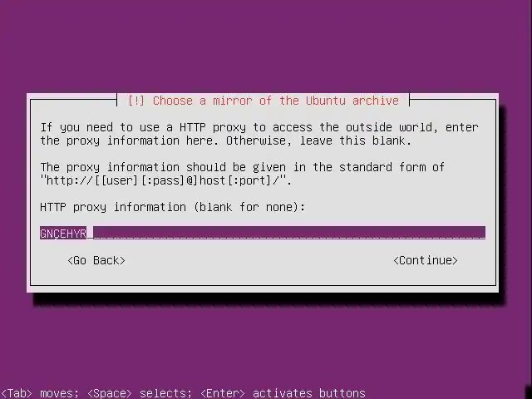
Task: Click the dialog title Choose a mirror of the Ubuntu archive
Action: [276, 101]
